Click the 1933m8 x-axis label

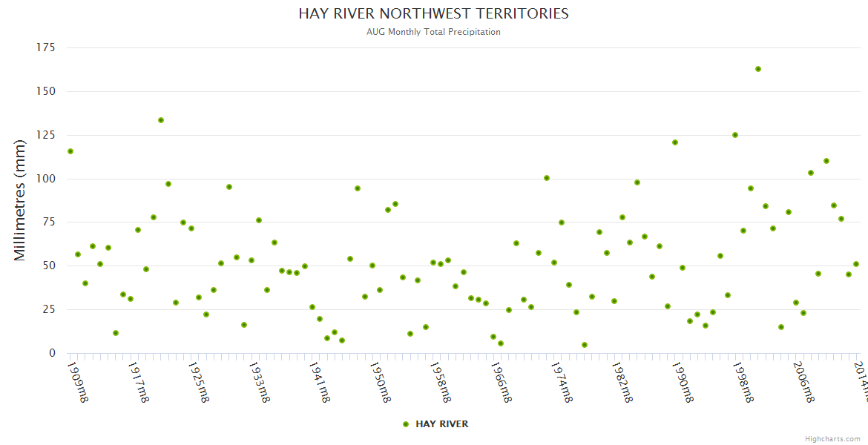click(x=260, y=382)
